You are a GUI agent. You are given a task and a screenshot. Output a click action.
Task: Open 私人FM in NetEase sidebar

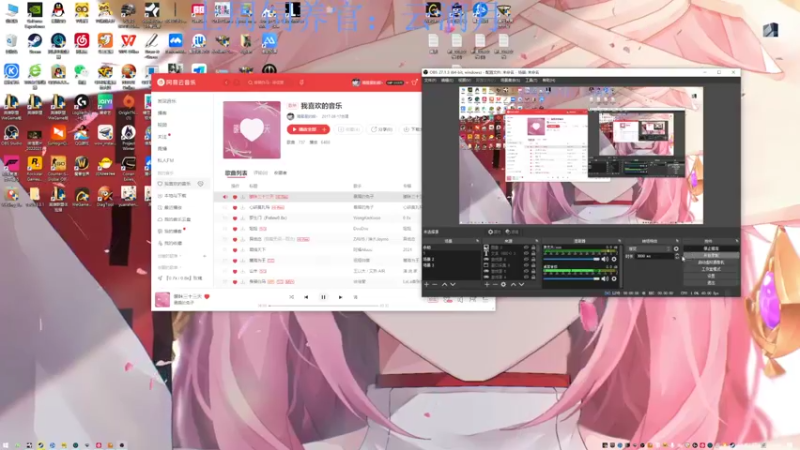tap(165, 160)
